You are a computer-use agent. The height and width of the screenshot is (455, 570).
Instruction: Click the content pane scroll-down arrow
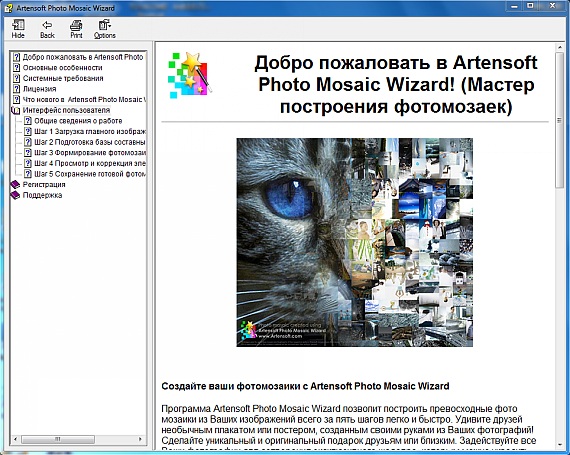559,444
